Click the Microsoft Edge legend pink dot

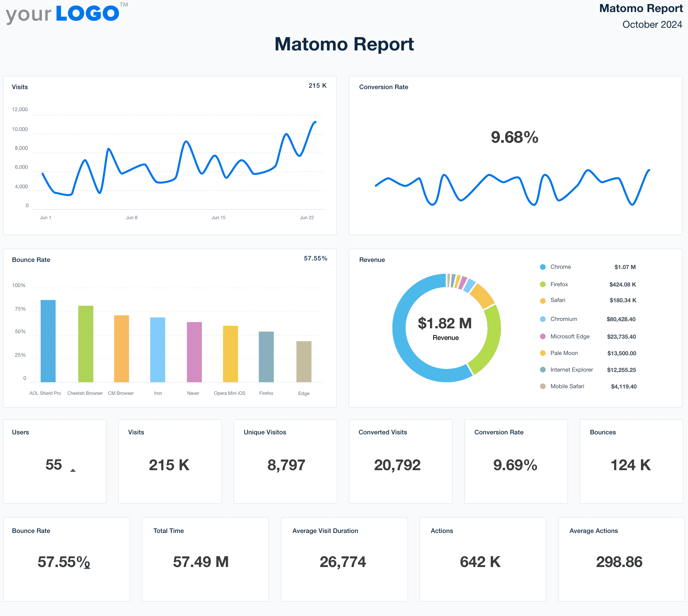pos(543,336)
